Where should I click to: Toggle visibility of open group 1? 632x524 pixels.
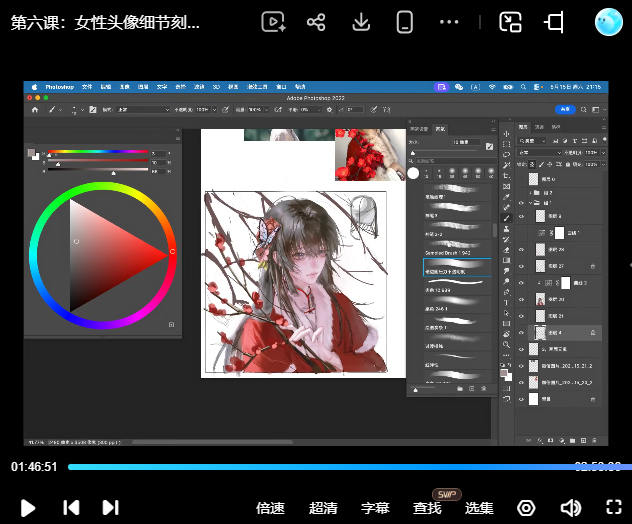pos(521,203)
